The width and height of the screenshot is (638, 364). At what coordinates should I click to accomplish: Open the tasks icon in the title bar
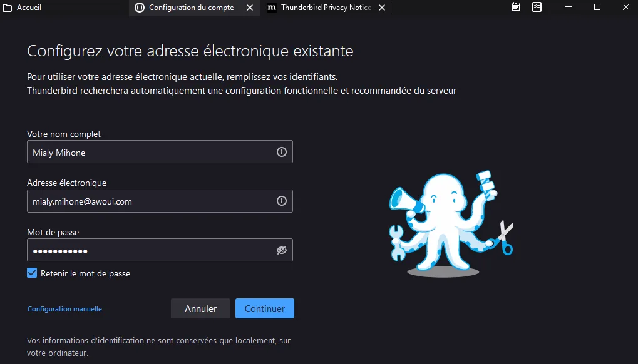tap(537, 7)
